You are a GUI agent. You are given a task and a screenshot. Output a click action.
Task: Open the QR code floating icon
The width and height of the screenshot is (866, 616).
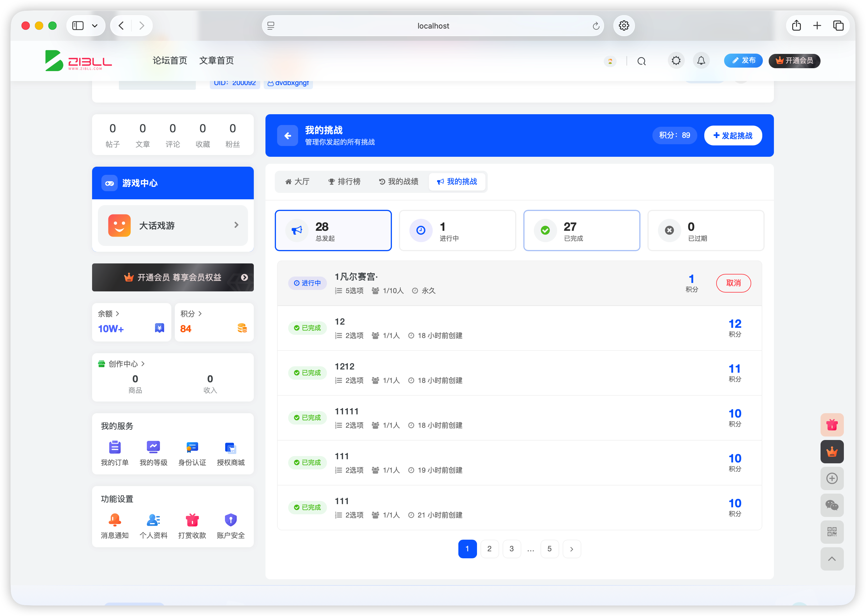click(x=832, y=532)
